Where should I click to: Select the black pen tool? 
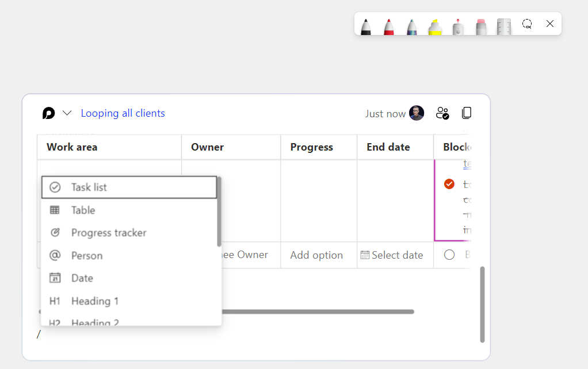365,26
